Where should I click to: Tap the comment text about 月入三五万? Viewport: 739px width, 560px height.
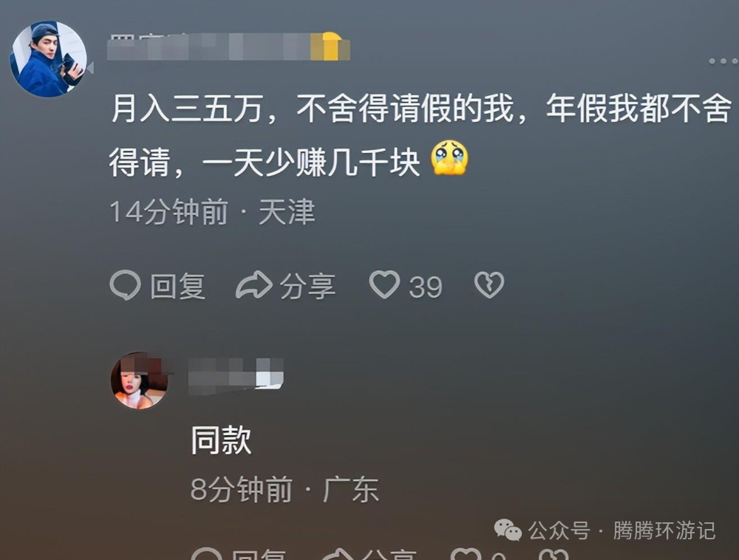pos(421,135)
